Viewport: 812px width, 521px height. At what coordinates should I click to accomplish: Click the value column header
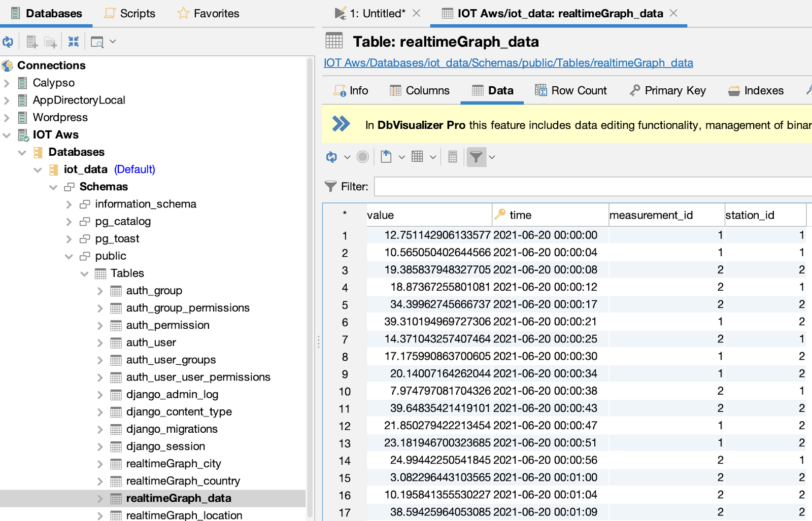pyautogui.click(x=429, y=215)
